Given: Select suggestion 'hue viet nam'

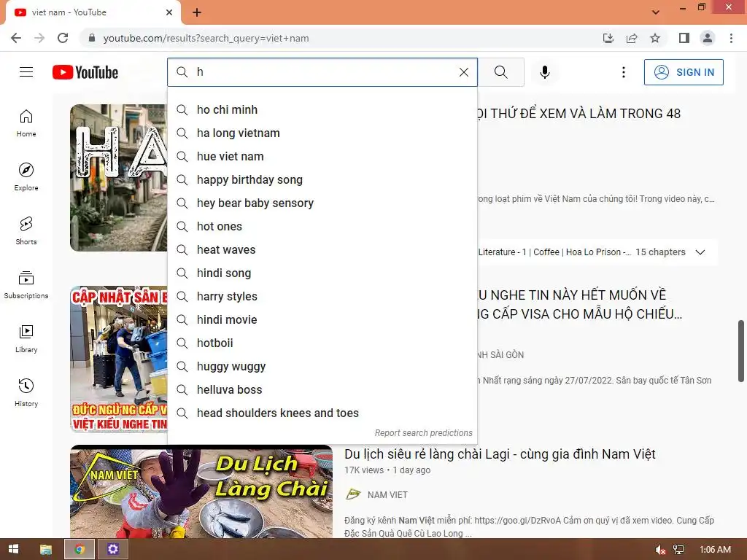Looking at the screenshot, I should 322,156.
